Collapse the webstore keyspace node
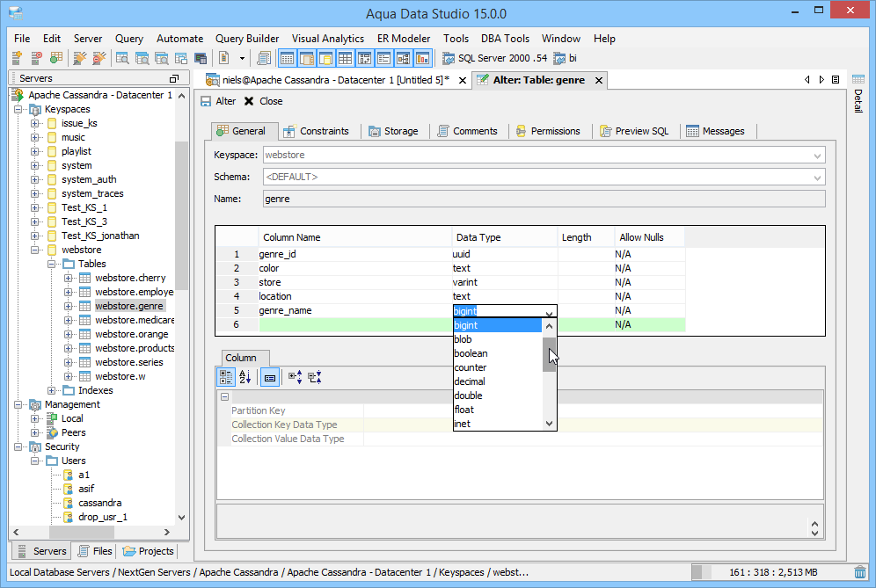This screenshot has width=876, height=588. pyautogui.click(x=34, y=250)
